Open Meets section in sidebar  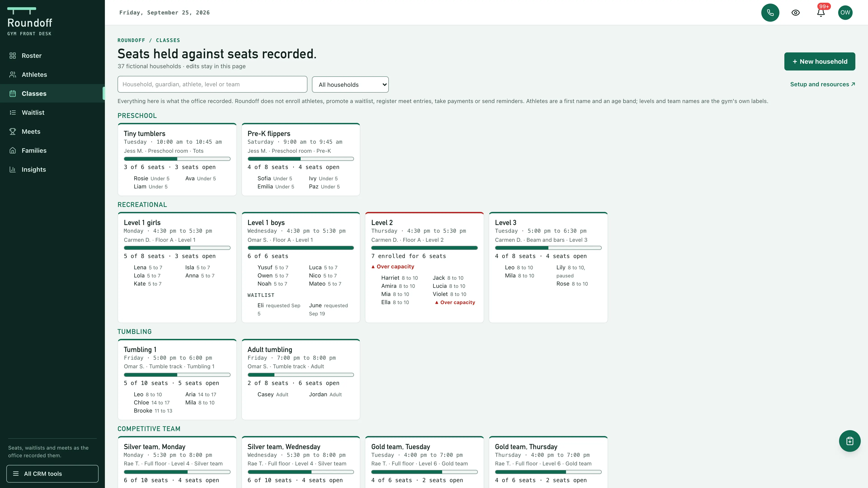click(52, 131)
